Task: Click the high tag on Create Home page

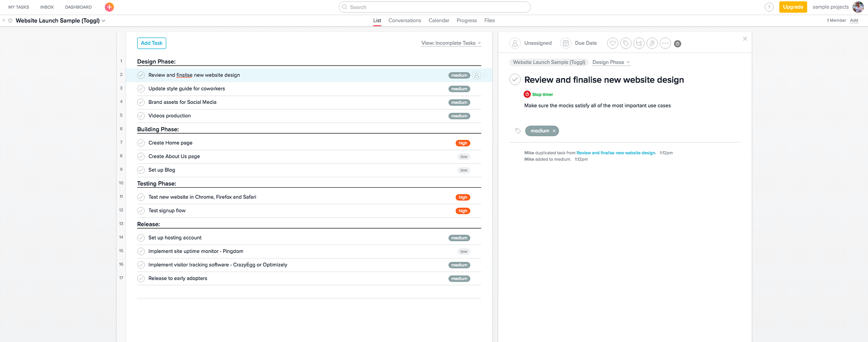Action: 463,143
